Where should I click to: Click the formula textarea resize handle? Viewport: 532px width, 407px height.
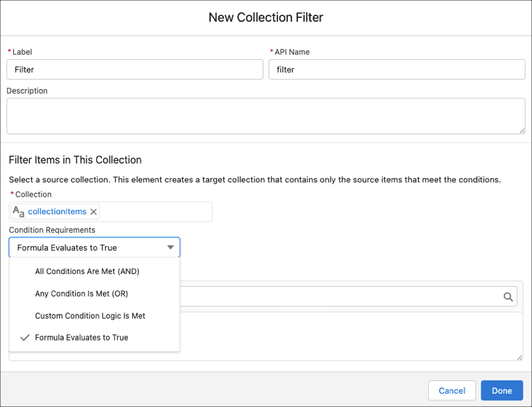(x=519, y=358)
